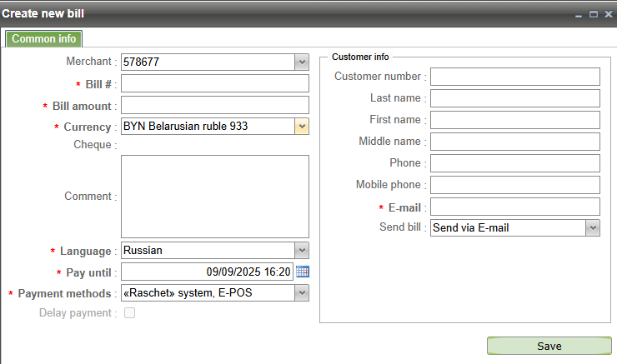Click inside the Comment text area

[x=215, y=196]
